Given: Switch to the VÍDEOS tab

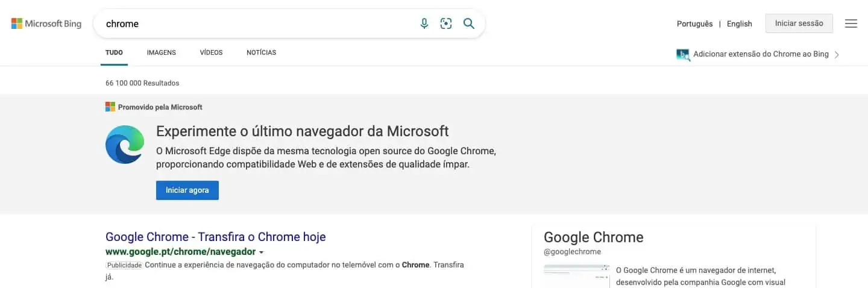Looking at the screenshot, I should point(211,52).
